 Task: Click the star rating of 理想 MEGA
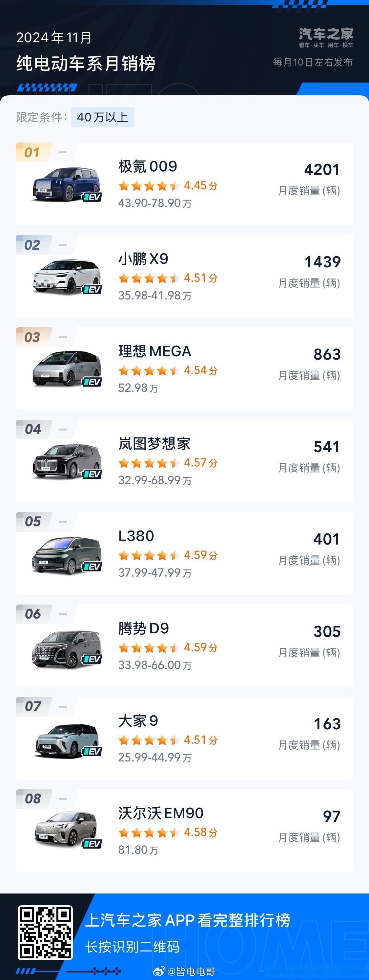149,371
